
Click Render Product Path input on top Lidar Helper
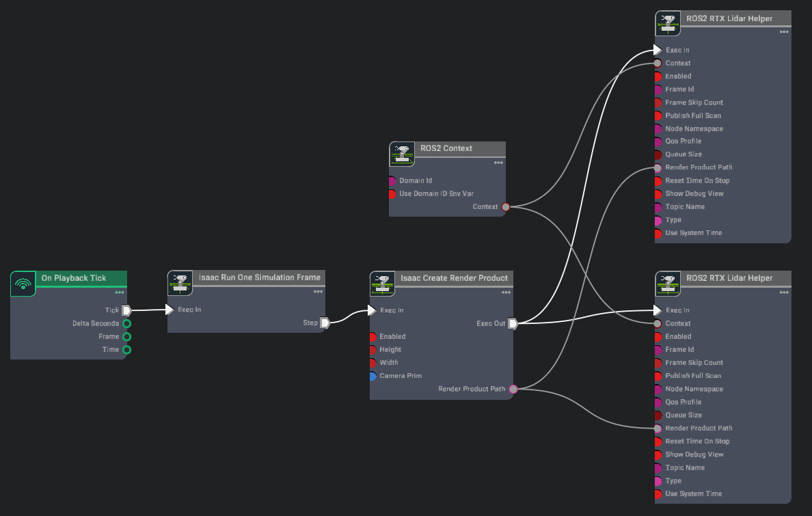tap(657, 168)
